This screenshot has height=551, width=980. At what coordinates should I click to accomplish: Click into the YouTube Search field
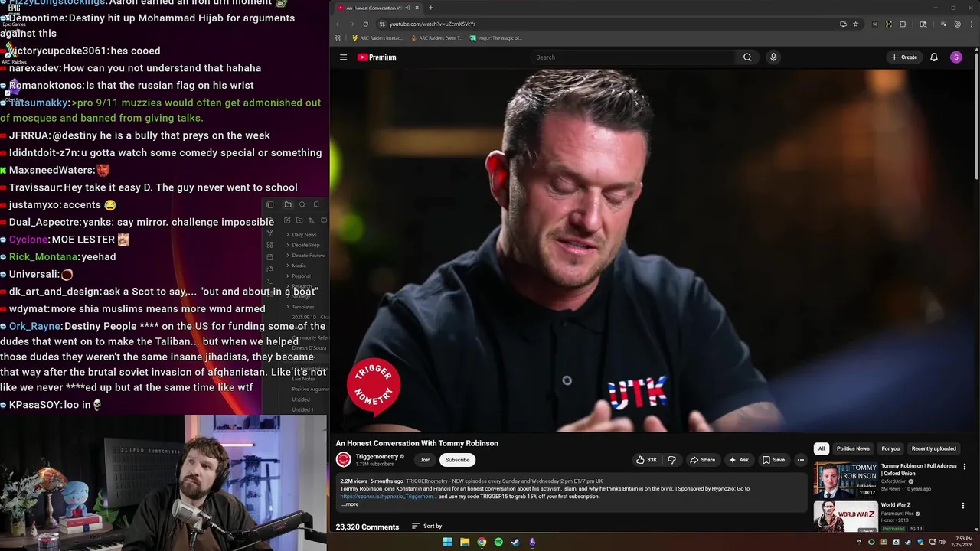point(632,57)
